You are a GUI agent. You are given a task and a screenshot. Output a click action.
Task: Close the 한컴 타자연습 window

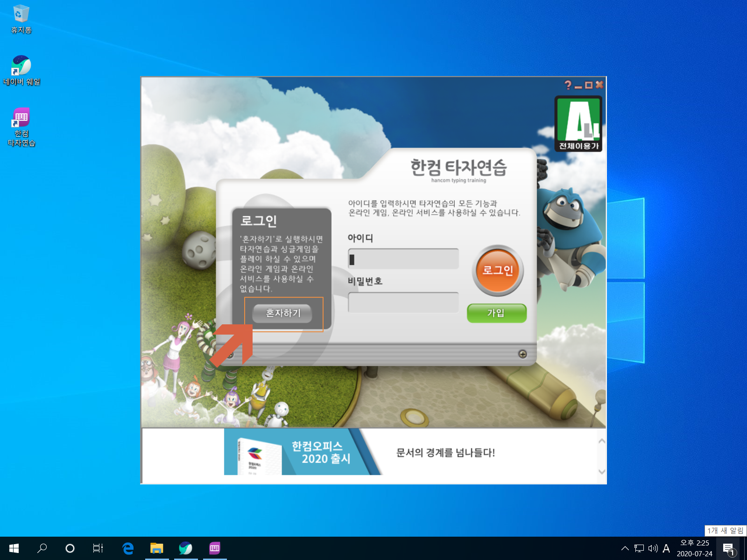pyautogui.click(x=599, y=84)
